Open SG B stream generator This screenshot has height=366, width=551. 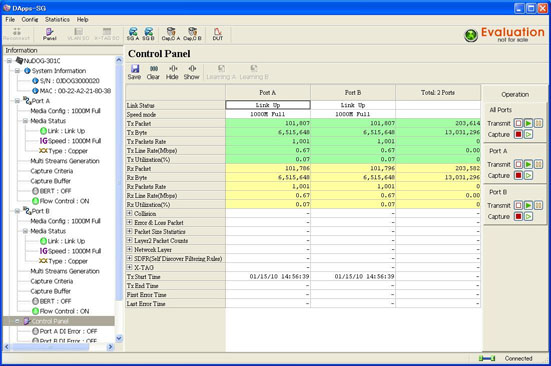pos(148,34)
